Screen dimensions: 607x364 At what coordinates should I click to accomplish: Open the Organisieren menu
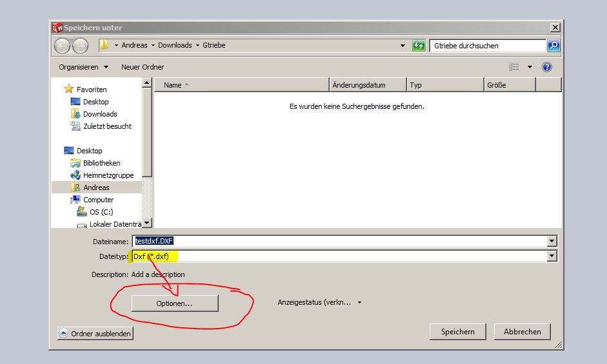coord(83,67)
